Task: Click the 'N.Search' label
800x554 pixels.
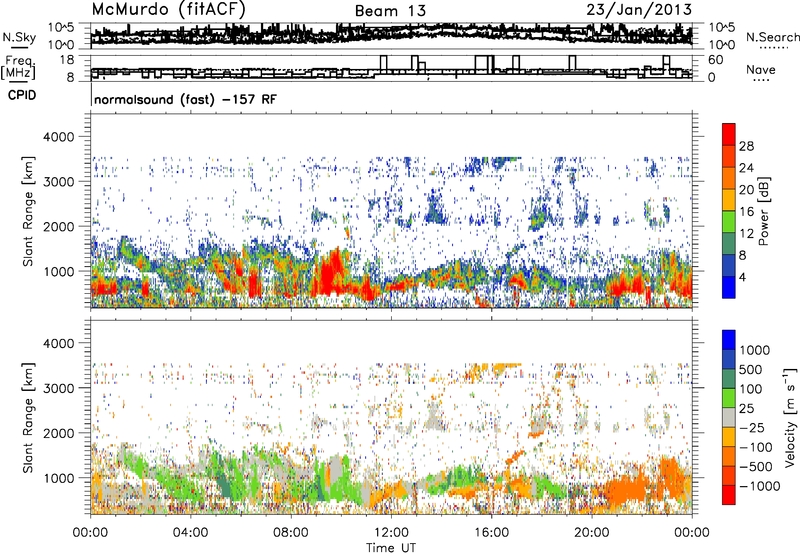Action: 772,37
